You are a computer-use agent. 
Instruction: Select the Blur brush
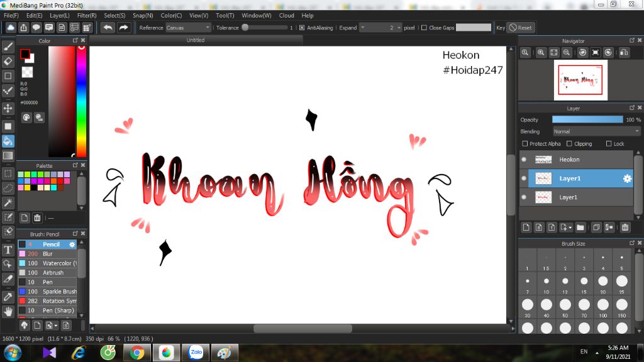click(47, 254)
